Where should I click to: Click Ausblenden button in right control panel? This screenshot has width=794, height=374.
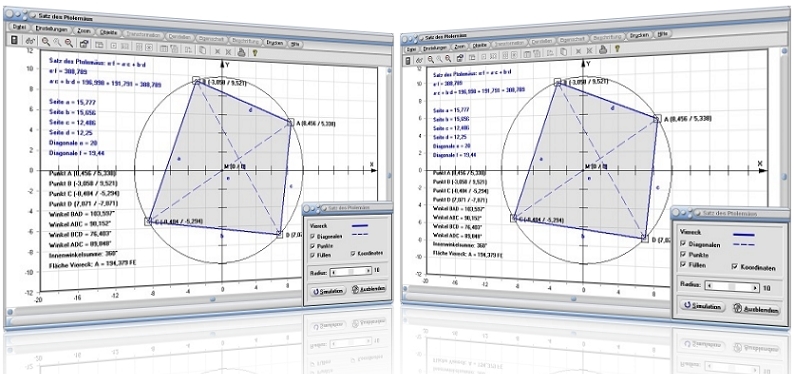coord(757,309)
